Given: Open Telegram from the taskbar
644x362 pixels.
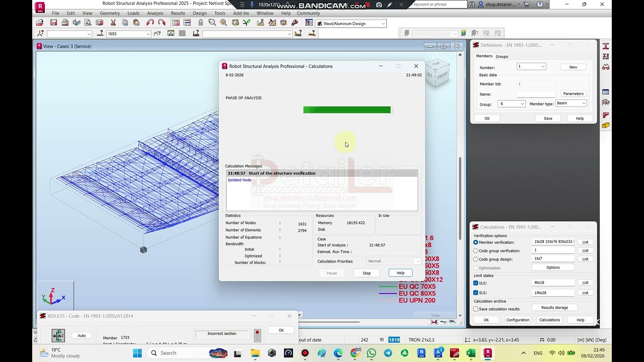Looking at the screenshot, I should (x=388, y=353).
